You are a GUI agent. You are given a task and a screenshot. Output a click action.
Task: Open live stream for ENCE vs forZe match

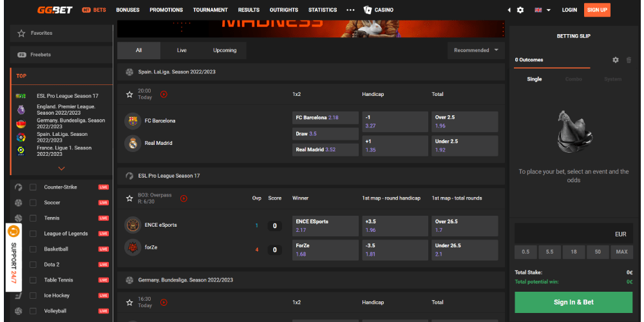click(184, 198)
